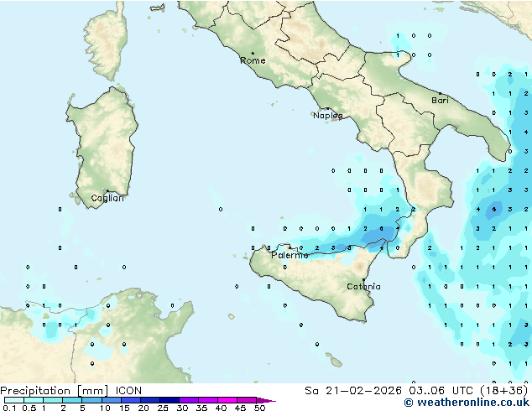Click the Naples city label
This screenshot has height=411, width=532.
[328, 116]
